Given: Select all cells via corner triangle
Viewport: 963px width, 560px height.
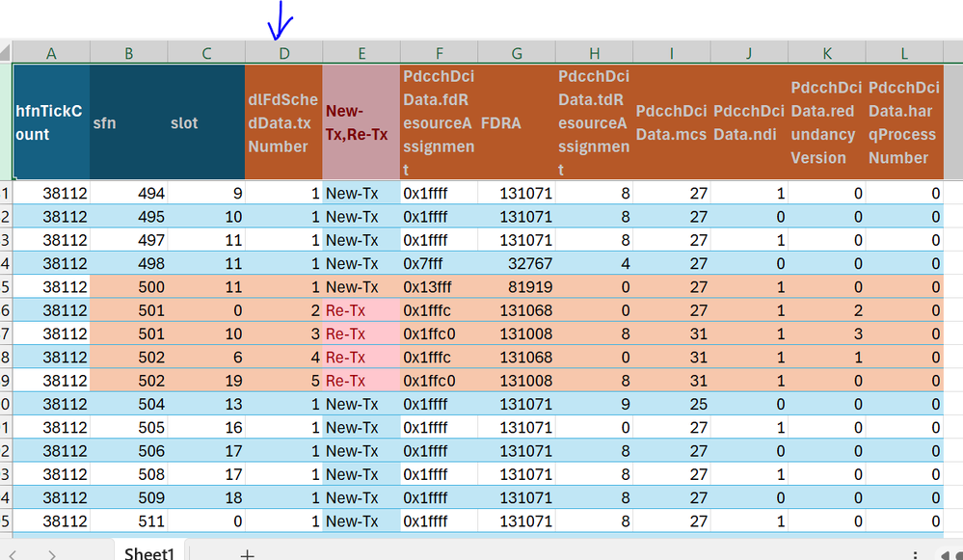Looking at the screenshot, I should [6, 52].
